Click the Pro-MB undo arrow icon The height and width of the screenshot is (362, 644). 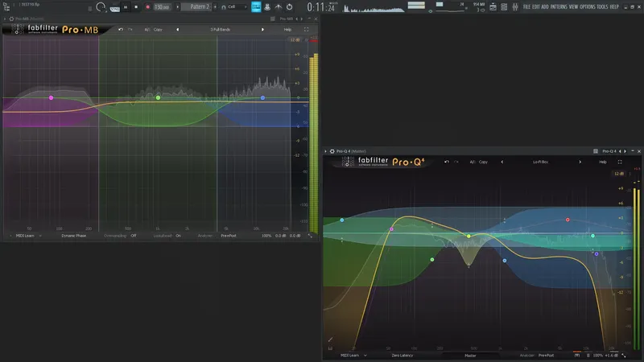tap(120, 30)
